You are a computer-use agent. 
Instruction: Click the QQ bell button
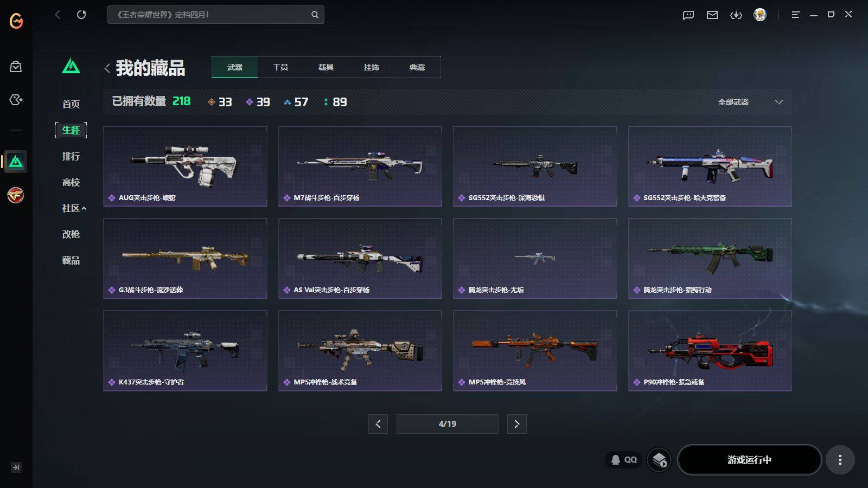pyautogui.click(x=624, y=460)
